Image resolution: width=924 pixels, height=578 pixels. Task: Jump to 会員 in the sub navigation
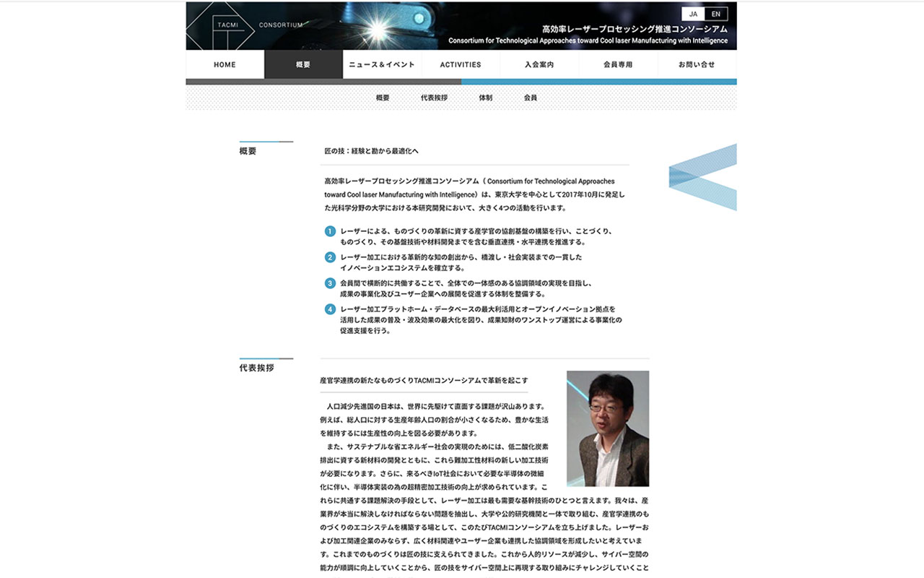531,98
